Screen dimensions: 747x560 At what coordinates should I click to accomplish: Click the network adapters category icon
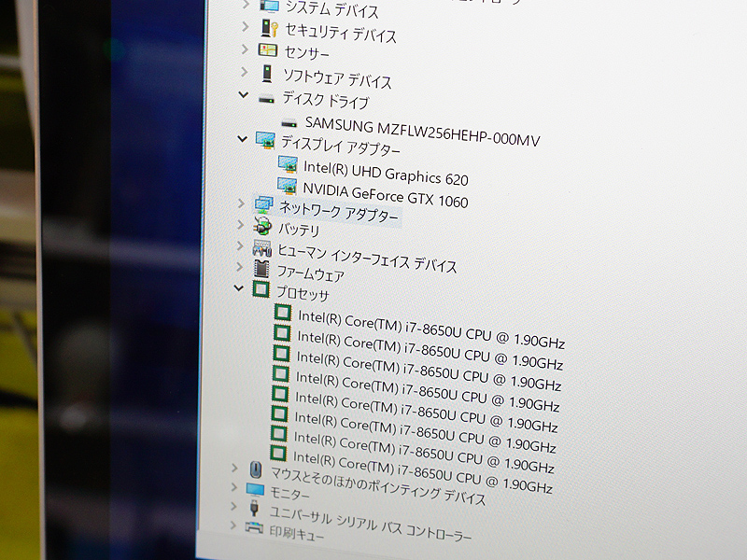263,204
